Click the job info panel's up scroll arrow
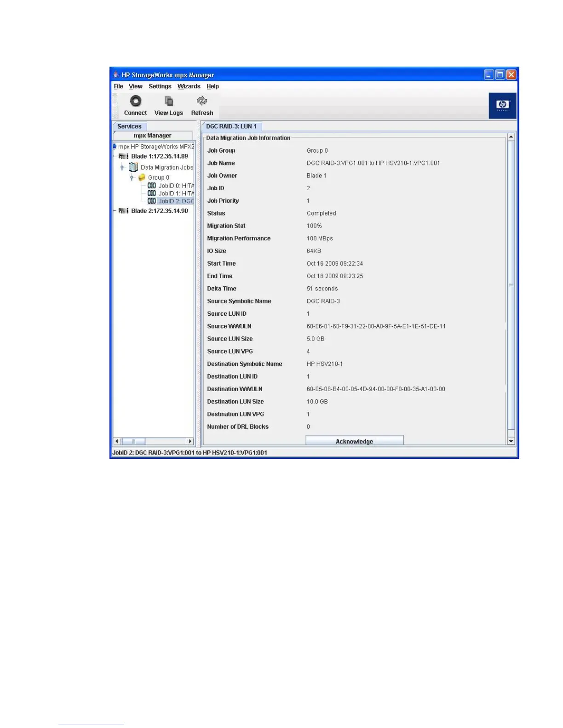Image resolution: width=563 pixels, height=728 pixels. click(511, 137)
